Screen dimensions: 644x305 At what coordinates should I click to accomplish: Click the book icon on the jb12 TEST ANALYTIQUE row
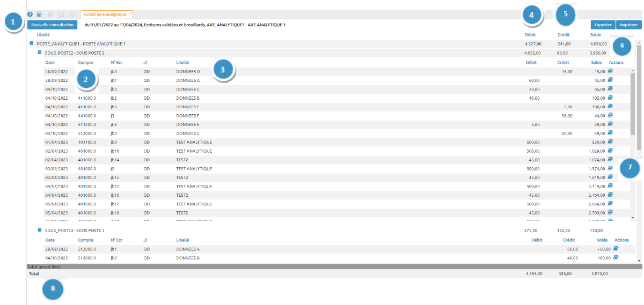click(610, 186)
